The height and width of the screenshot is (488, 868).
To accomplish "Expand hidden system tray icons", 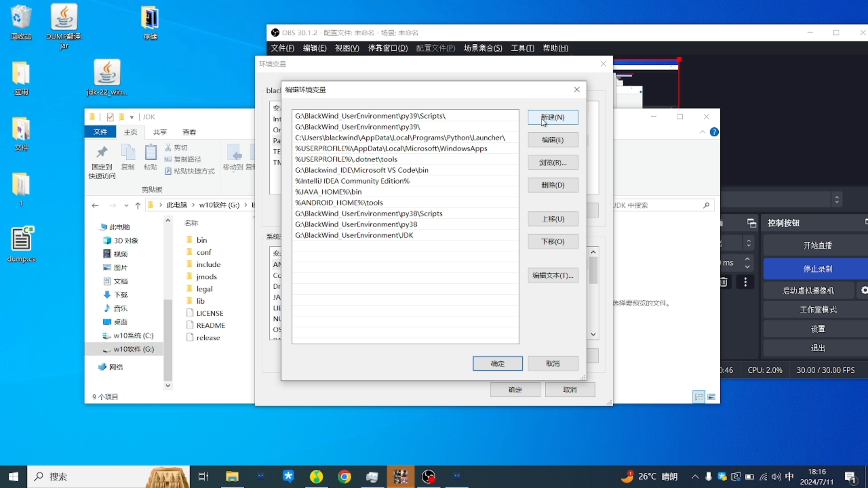I will point(695,476).
